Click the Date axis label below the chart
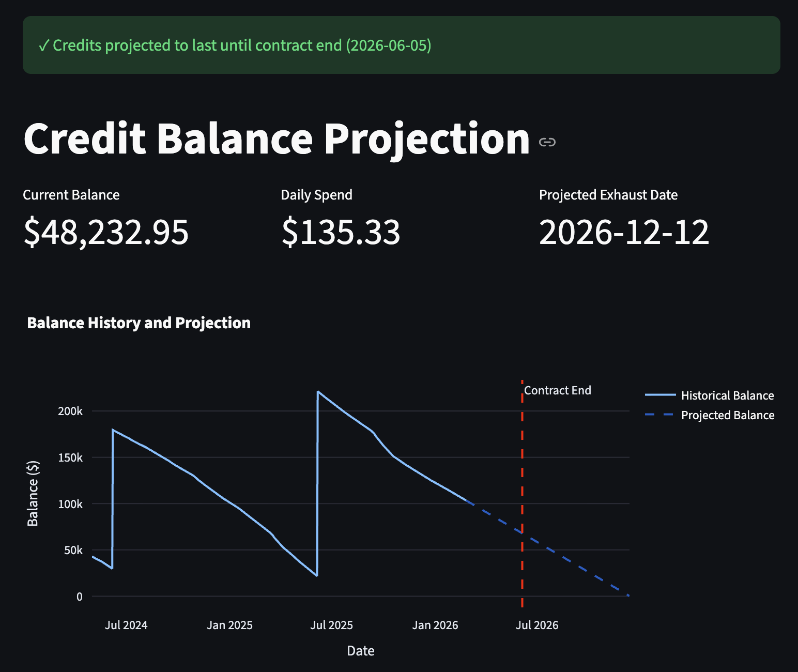The width and height of the screenshot is (798, 672). pos(360,651)
